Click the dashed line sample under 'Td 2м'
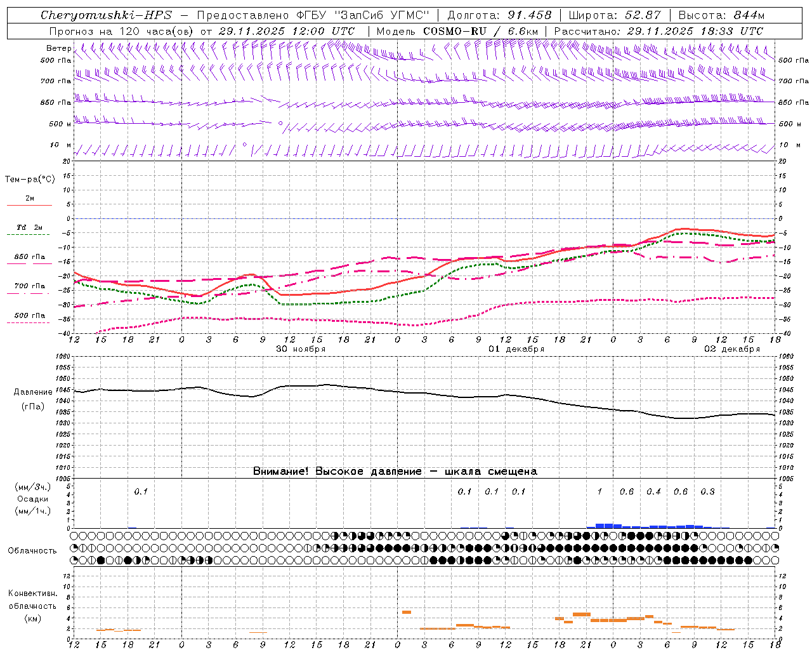 click(x=29, y=235)
